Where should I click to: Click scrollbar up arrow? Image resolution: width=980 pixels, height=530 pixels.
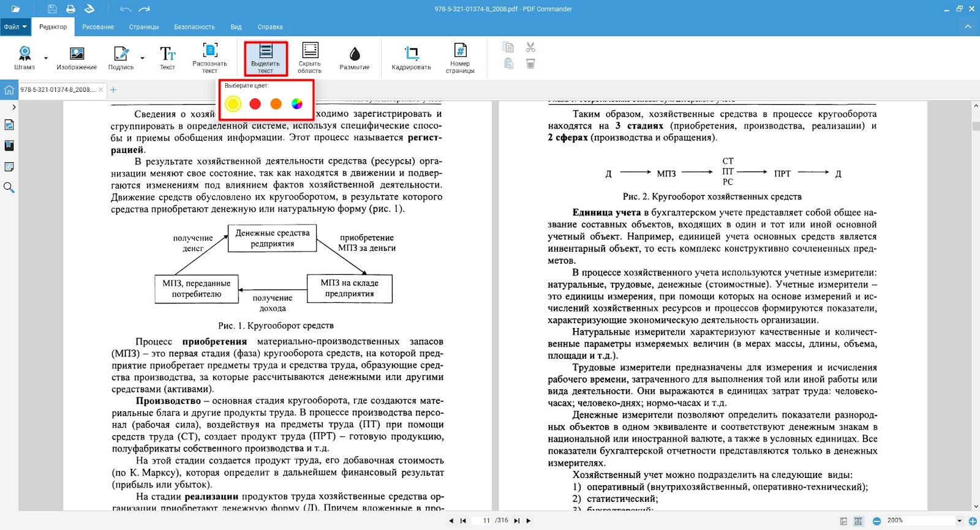[976, 106]
